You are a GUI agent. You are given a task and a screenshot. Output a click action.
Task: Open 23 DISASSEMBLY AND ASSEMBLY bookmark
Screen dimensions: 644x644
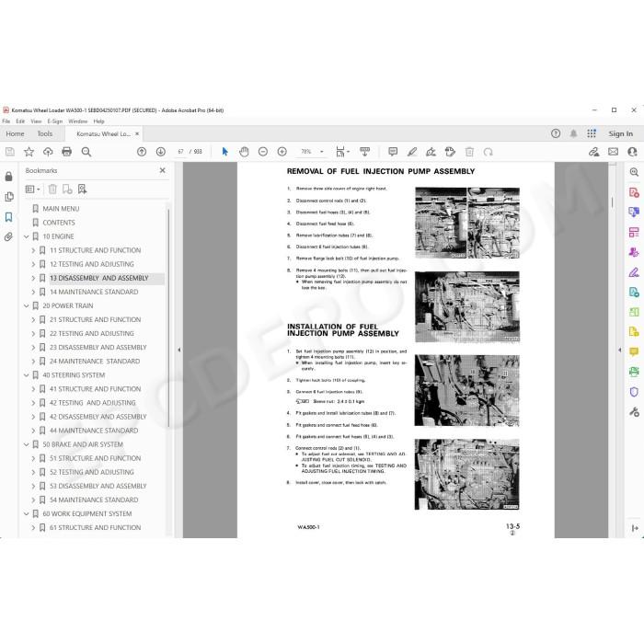[98, 348]
